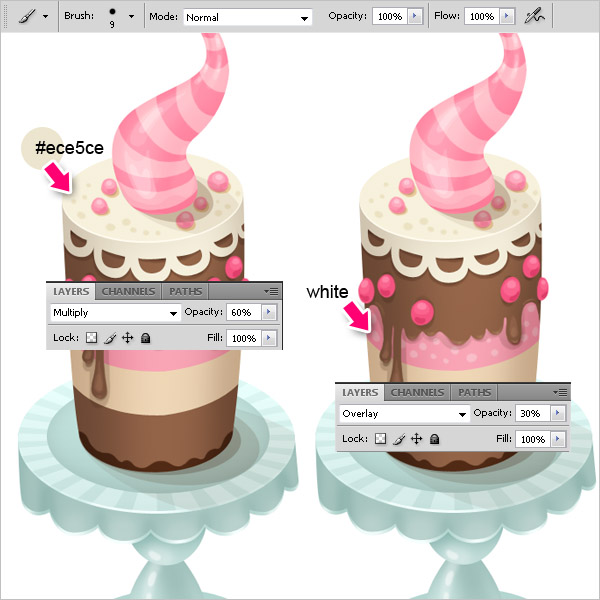
Task: Toggle lock position in Multiply panel
Action: click(127, 338)
